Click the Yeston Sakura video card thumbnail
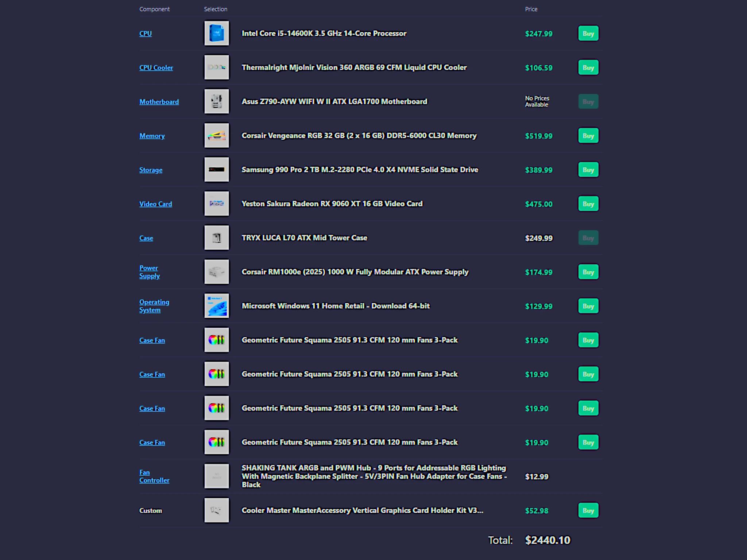The width and height of the screenshot is (747, 560). point(217,203)
